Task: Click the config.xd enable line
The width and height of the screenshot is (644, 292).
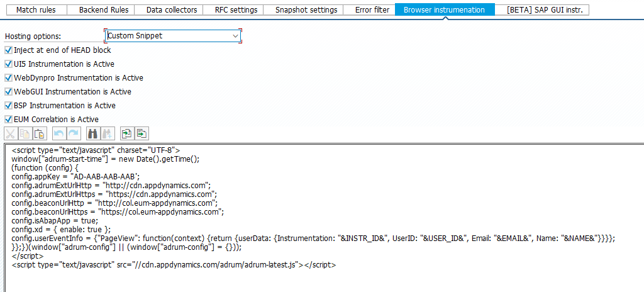Action: pyautogui.click(x=62, y=229)
